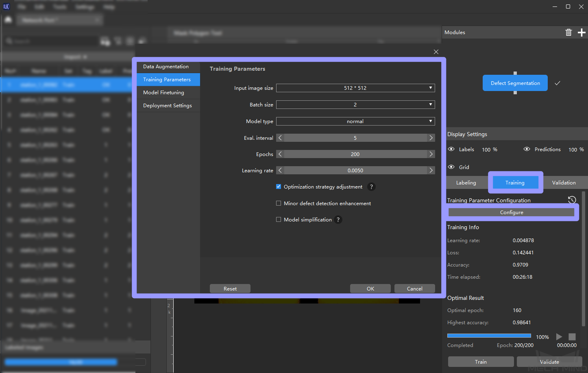Screen dimensions: 588x373
Task: Click the Epochs value slider showing 200
Action: pyautogui.click(x=355, y=154)
